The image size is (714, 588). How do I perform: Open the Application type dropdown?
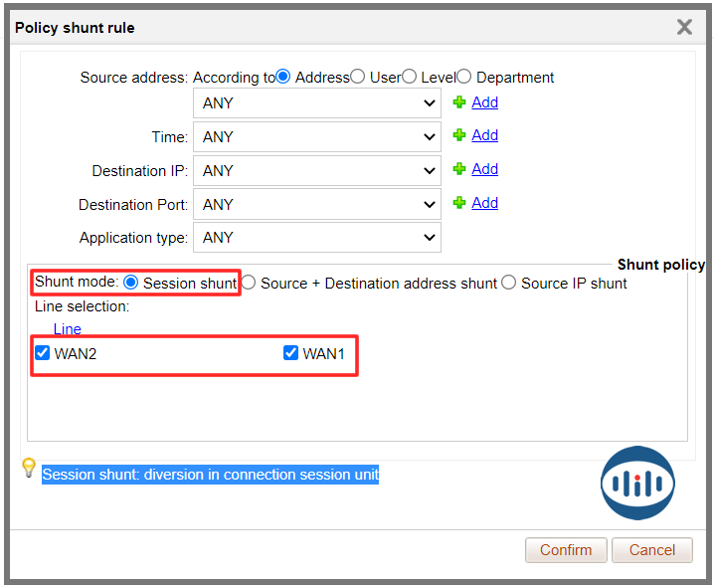[317, 238]
